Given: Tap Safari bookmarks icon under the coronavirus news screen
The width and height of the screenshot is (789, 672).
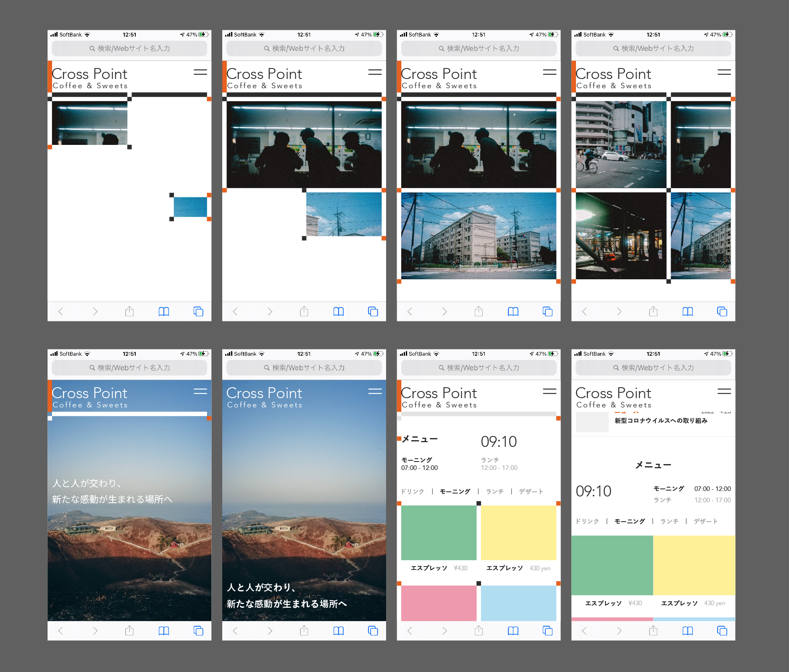Looking at the screenshot, I should (x=687, y=630).
